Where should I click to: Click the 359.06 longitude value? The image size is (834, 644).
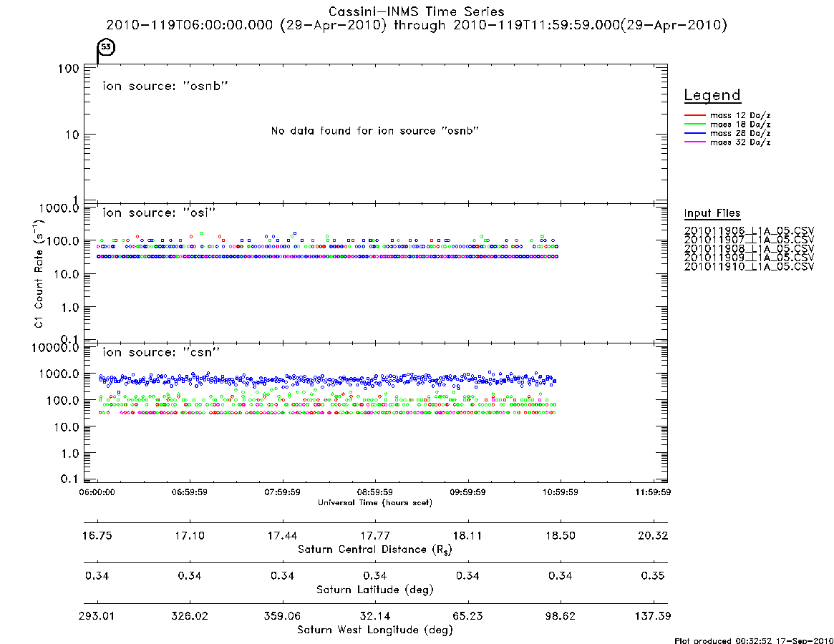tap(283, 616)
